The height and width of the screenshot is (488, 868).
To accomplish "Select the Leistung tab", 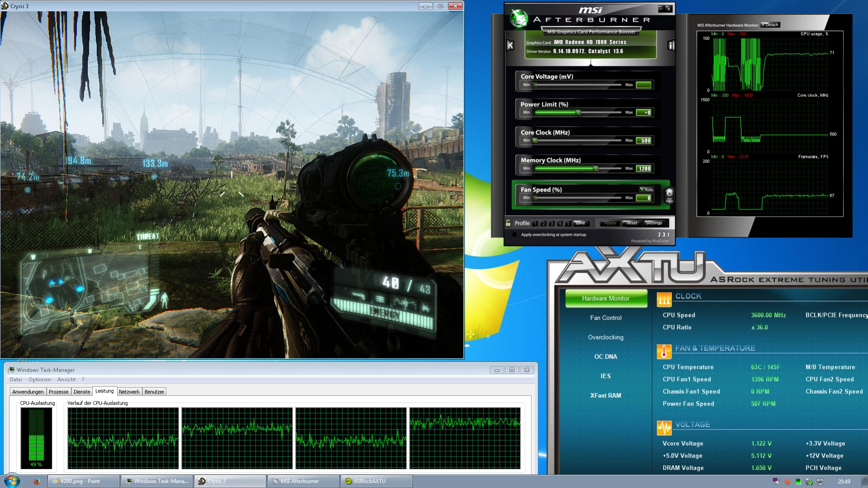I will (104, 391).
